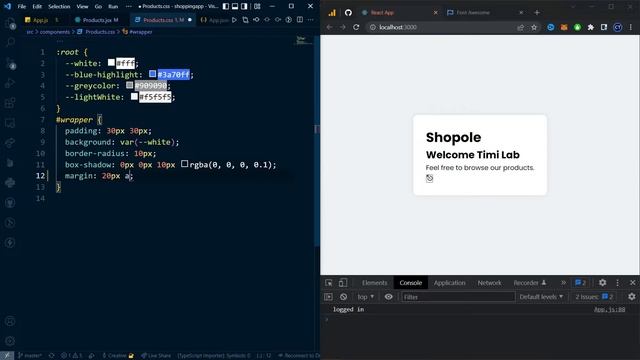Switch to the App.js editor tab

(42, 20)
